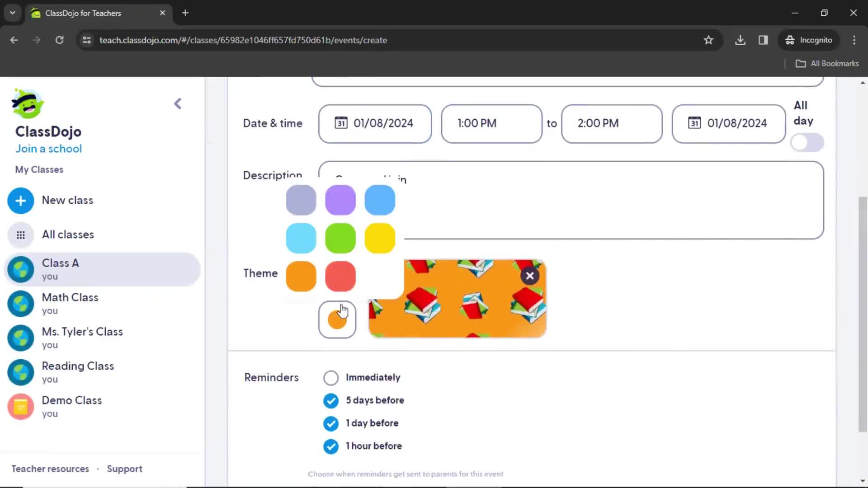Screen dimensions: 868x488
Task: Open Ms. Tyler's Class
Action: [102, 338]
